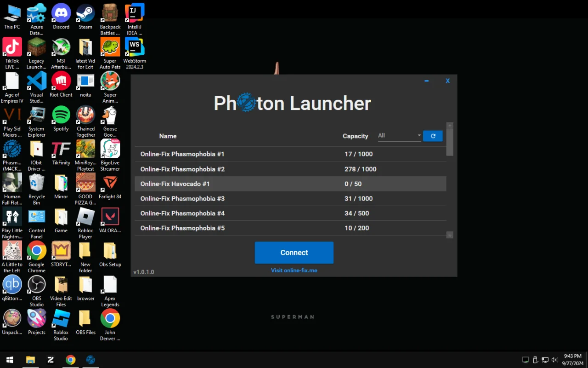Open the This PC desktop icon
Viewport: 588px width, 368px height.
point(12,17)
